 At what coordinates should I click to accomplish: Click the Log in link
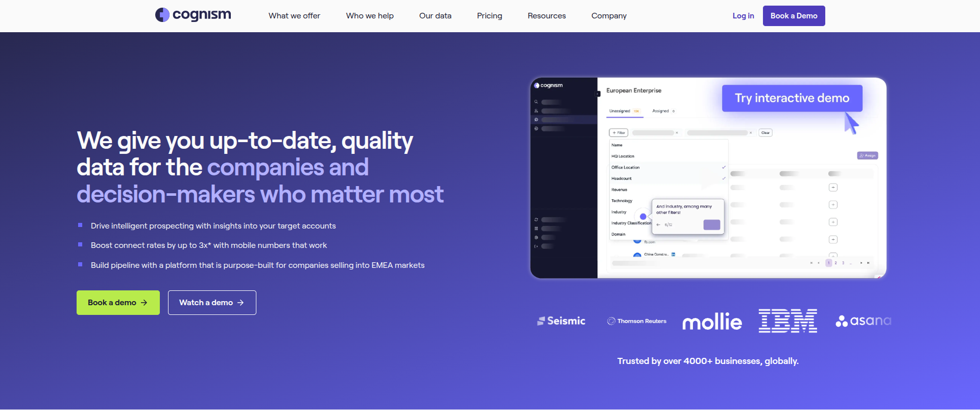click(x=743, y=16)
